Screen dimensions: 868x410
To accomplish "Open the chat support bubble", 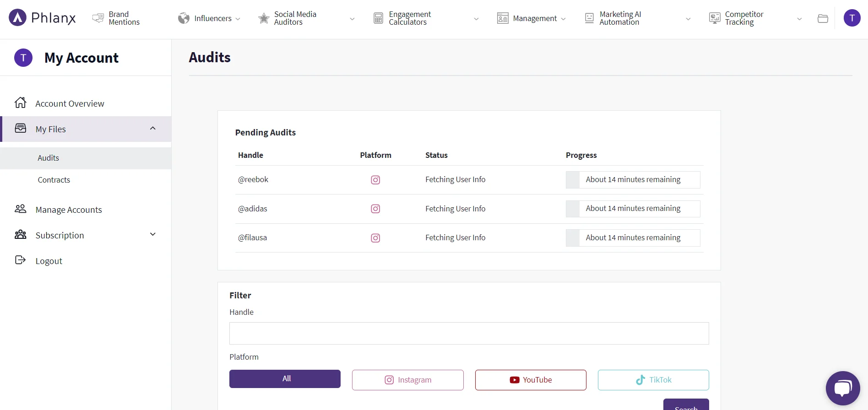I will click(843, 388).
